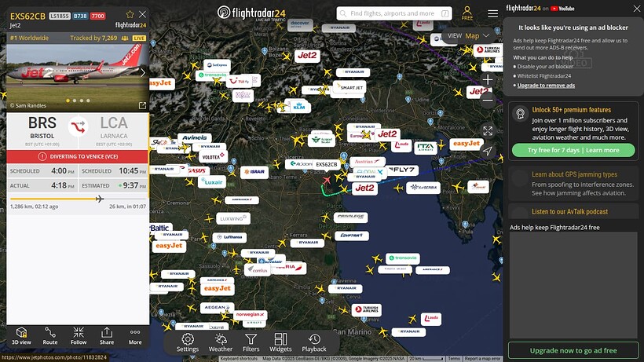This screenshot has width=644, height=362.
Task: Expand the VIEW Map dropdown
Action: (x=469, y=35)
